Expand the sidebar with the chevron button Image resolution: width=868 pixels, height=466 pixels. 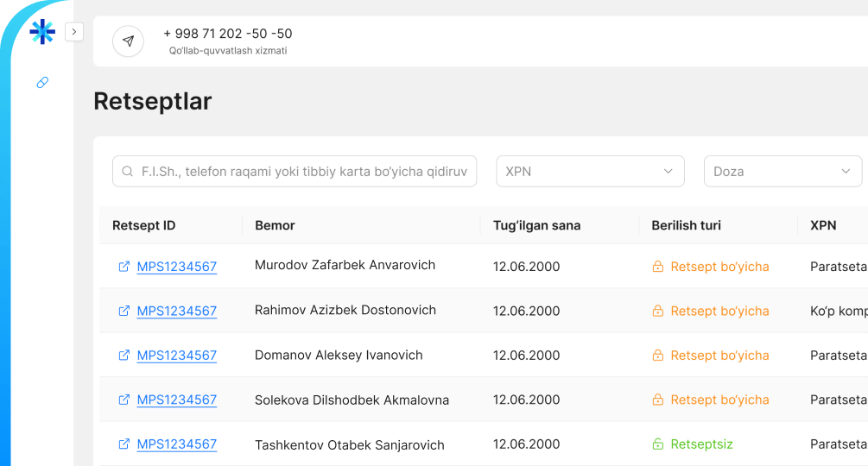click(73, 32)
